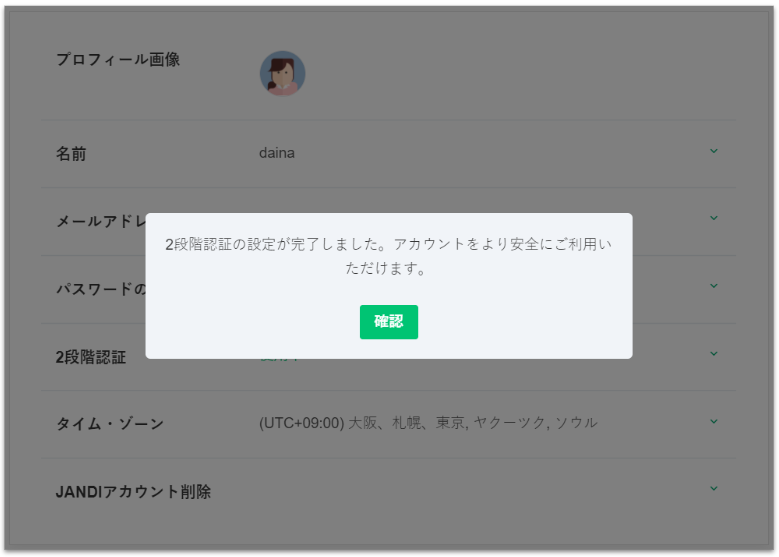Click green status text in 2段階認証 row

coord(280,359)
